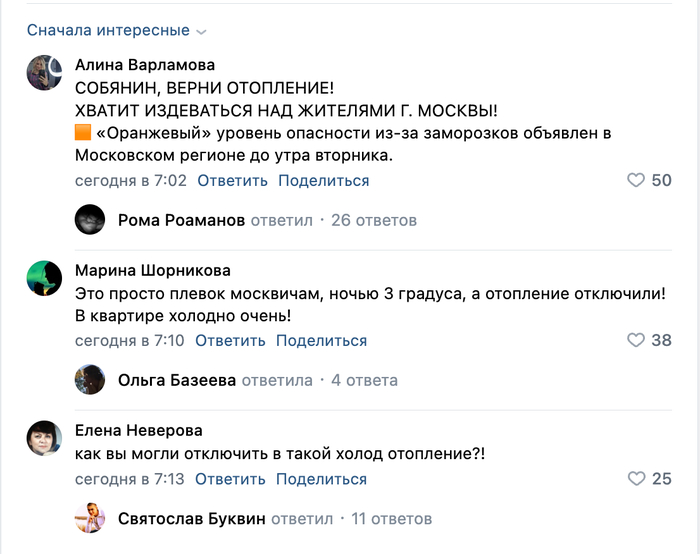Image resolution: width=700 pixels, height=554 pixels.
Task: Share Марина Шорникова's comment via Поделиться
Action: (x=321, y=341)
